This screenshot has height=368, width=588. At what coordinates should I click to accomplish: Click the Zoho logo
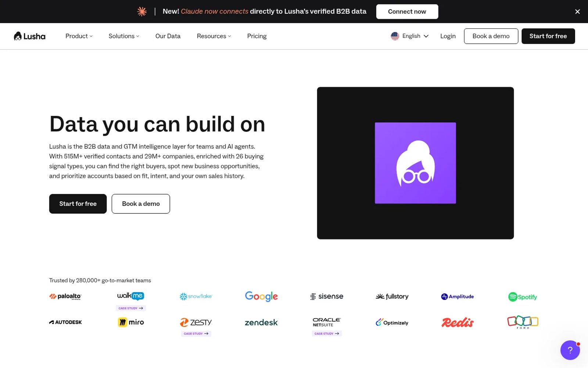point(523,322)
